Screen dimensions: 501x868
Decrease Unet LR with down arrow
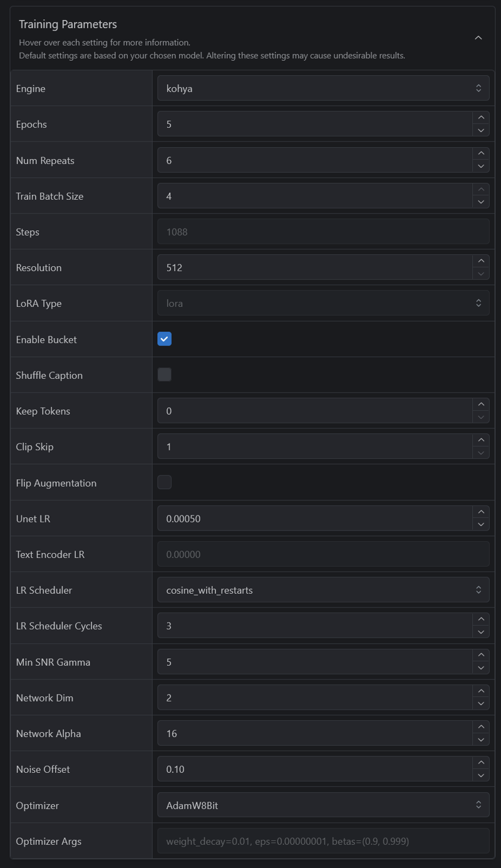480,525
